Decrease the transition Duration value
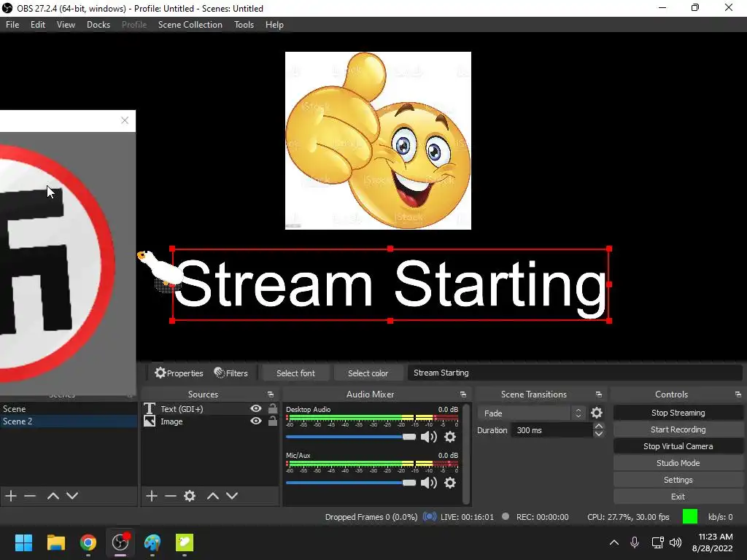 click(x=600, y=434)
